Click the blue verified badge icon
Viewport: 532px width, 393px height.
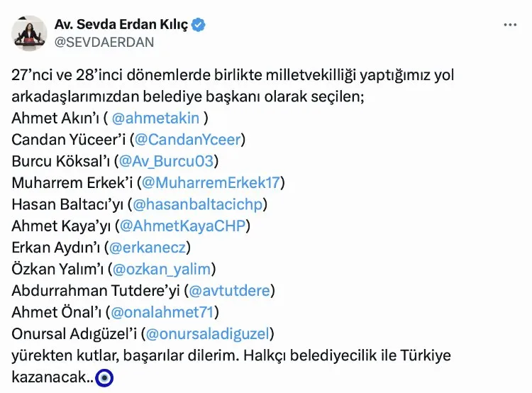[x=199, y=25]
